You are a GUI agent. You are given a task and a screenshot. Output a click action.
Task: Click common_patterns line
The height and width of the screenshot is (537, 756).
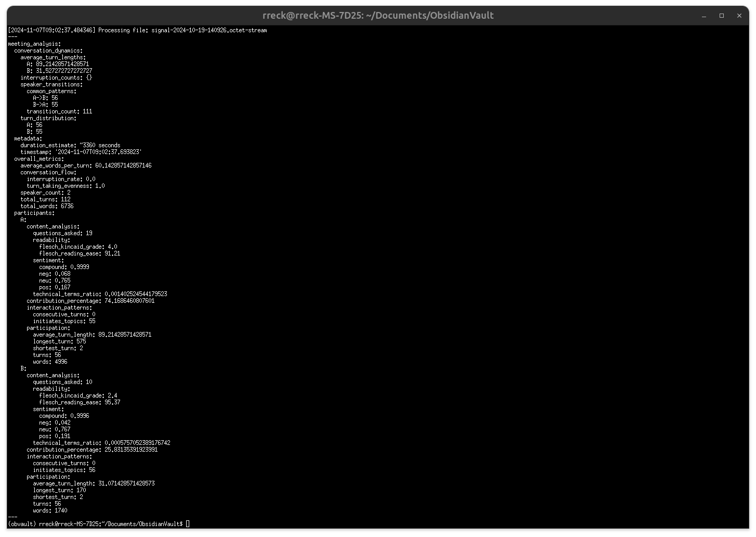click(x=51, y=91)
